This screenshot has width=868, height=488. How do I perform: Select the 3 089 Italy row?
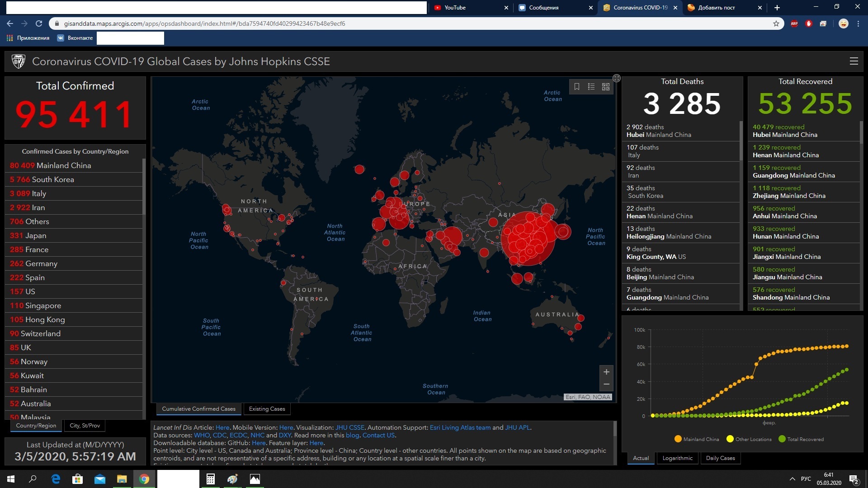(75, 193)
